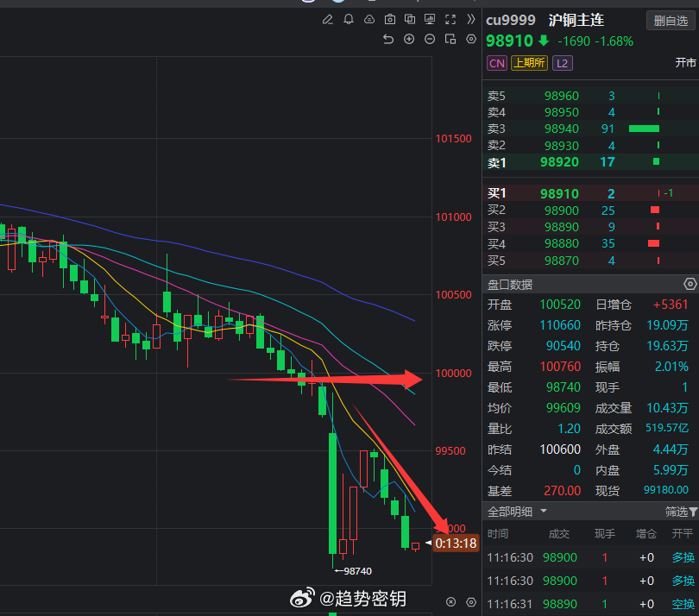Toggle fullscreen chart display

pos(450,19)
